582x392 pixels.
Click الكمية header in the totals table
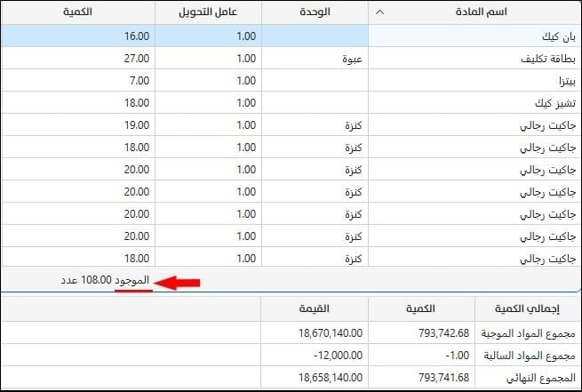tap(421, 308)
